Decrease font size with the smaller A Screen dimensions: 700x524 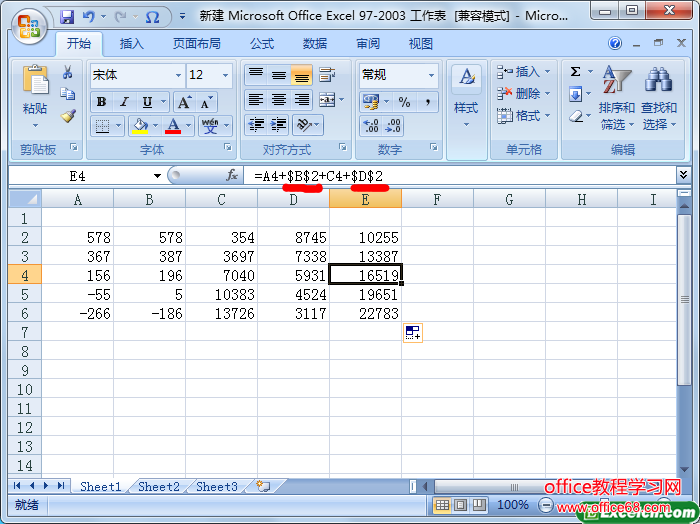206,102
